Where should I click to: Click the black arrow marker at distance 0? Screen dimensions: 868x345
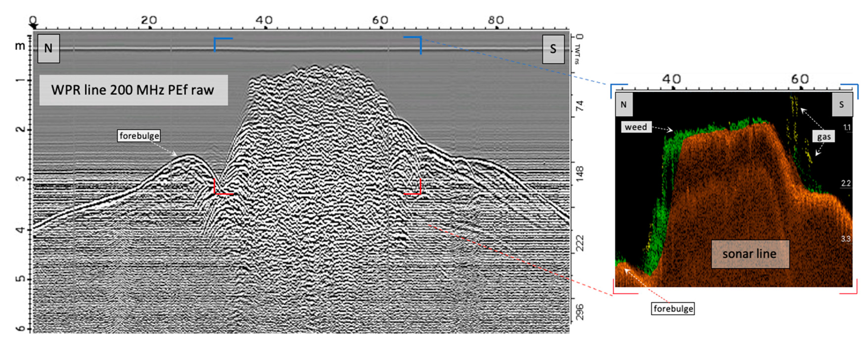click(34, 26)
